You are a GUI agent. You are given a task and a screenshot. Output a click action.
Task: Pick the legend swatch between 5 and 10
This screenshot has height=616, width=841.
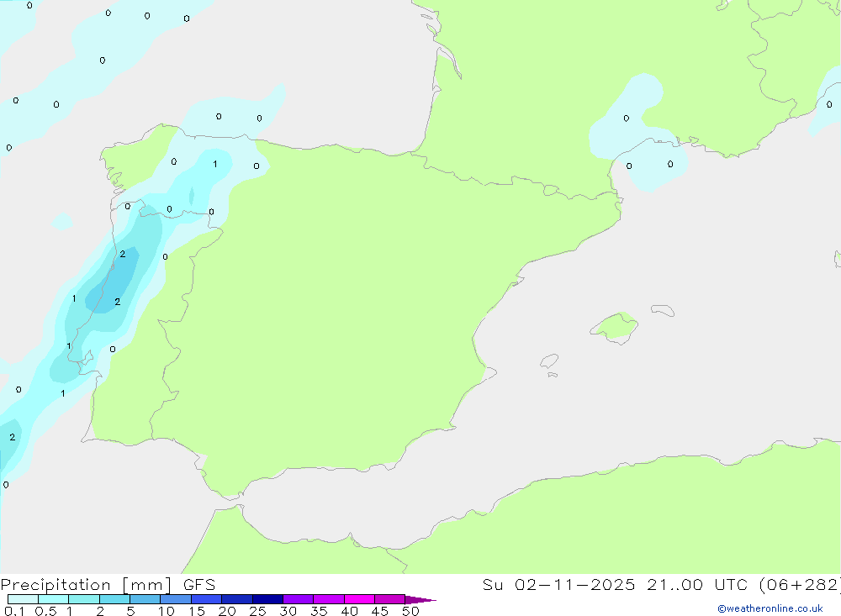(145, 599)
